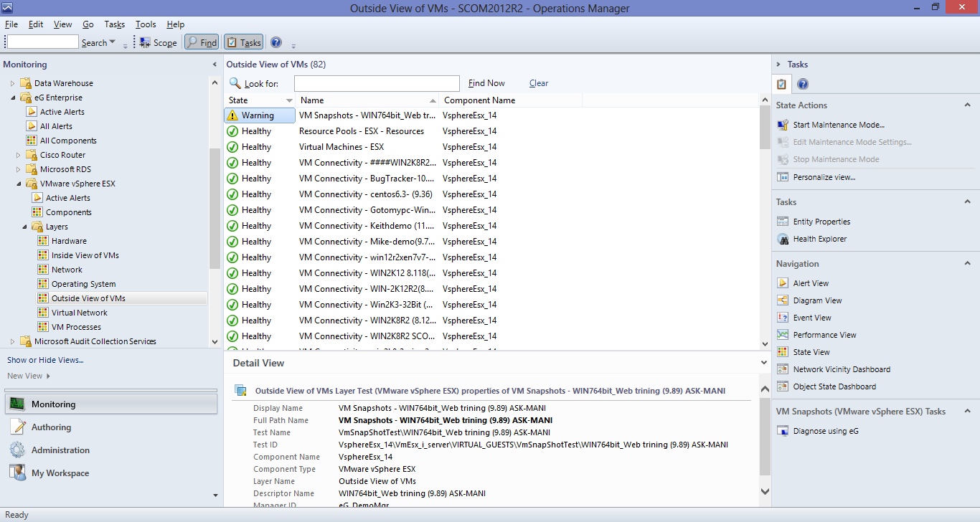Click New View link
The height and width of the screenshot is (522, 980).
tap(25, 376)
